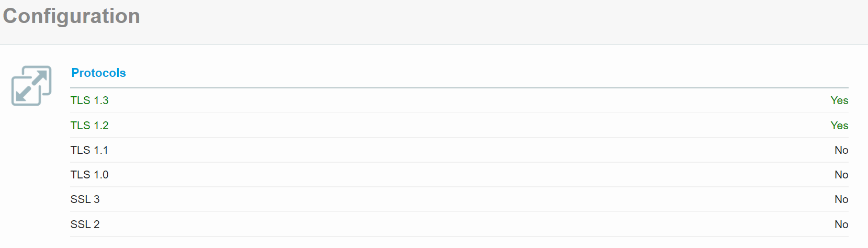868x248 pixels.
Task: Click the Protocols expand arrows icon
Action: (31, 86)
